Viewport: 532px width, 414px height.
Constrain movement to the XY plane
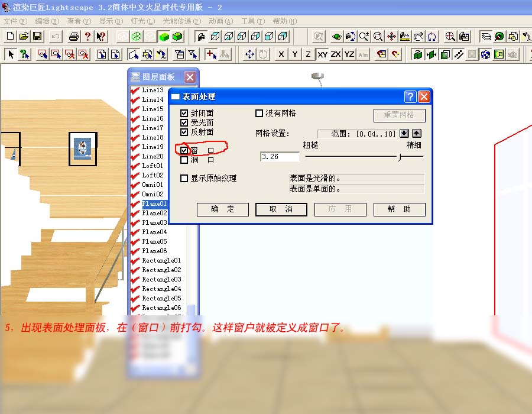pyautogui.click(x=322, y=54)
